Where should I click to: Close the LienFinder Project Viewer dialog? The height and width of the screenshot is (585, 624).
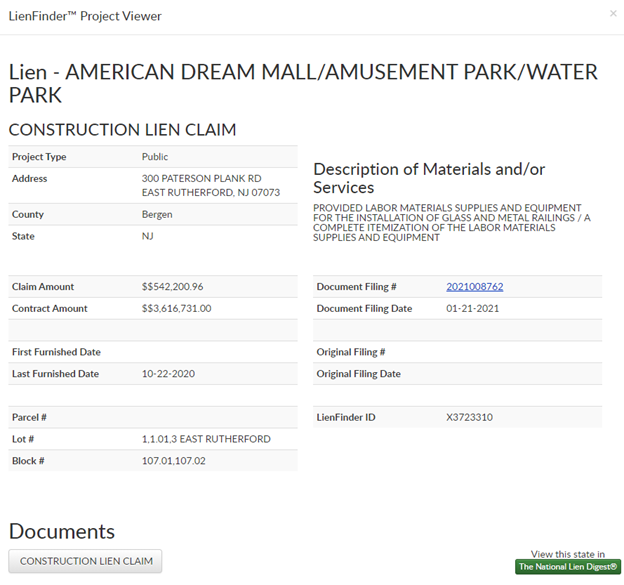point(613,14)
